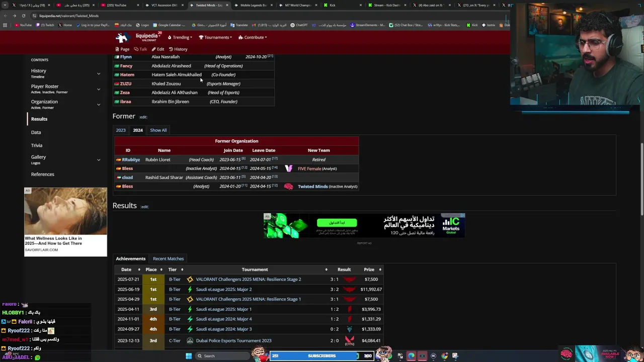644x362 pixels.
Task: Click FIVE Female team logo icon
Action: pos(288,169)
